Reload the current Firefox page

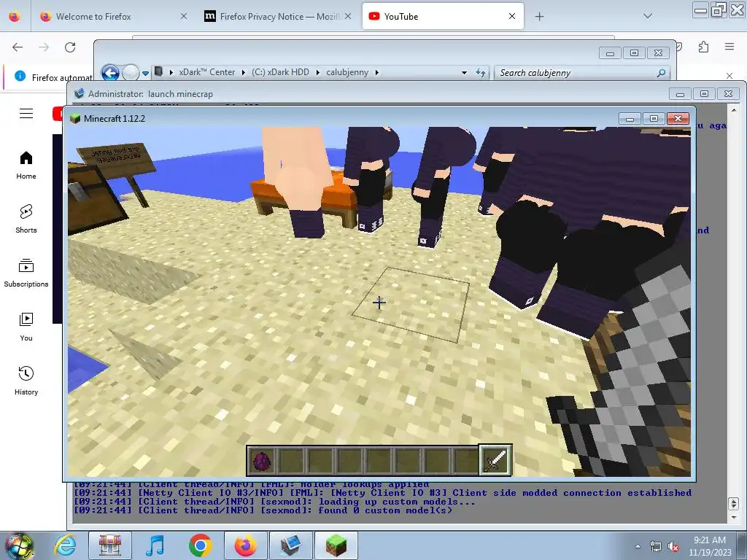click(x=70, y=47)
